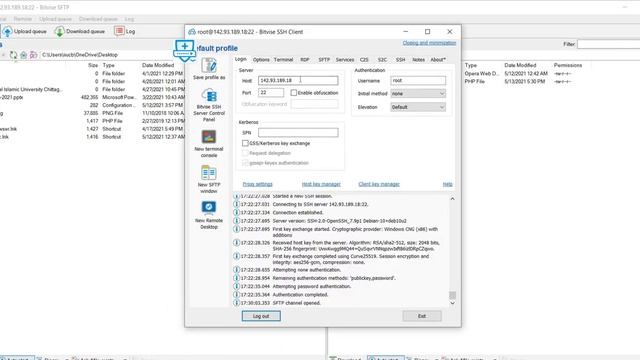Select local row typed 'PNG File'
This screenshot has width=640, height=360.
92,113
